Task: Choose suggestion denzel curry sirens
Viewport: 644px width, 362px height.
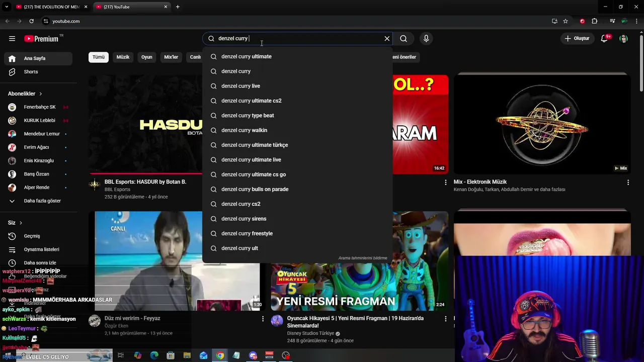Action: (297, 219)
